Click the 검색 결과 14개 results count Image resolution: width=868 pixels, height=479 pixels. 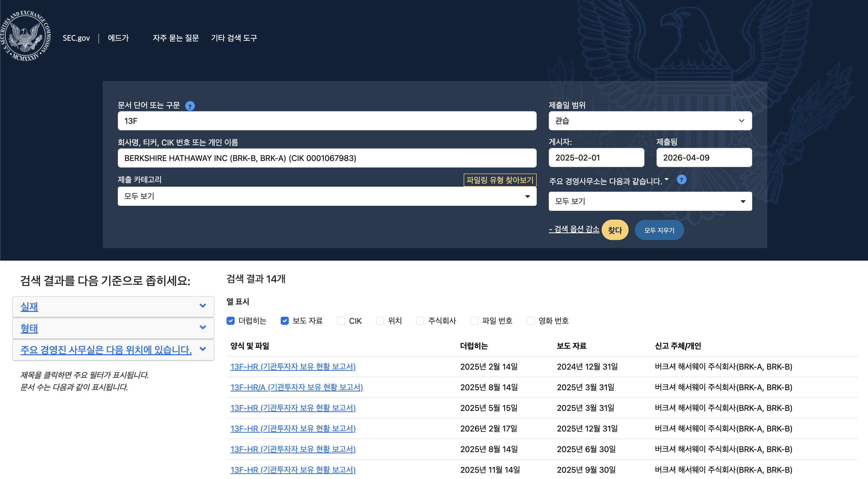coord(256,279)
